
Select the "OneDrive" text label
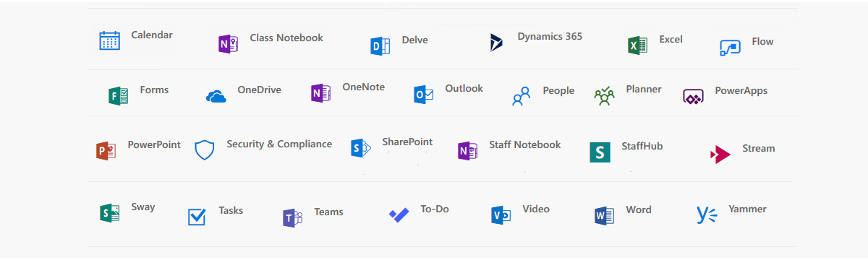click(x=259, y=90)
